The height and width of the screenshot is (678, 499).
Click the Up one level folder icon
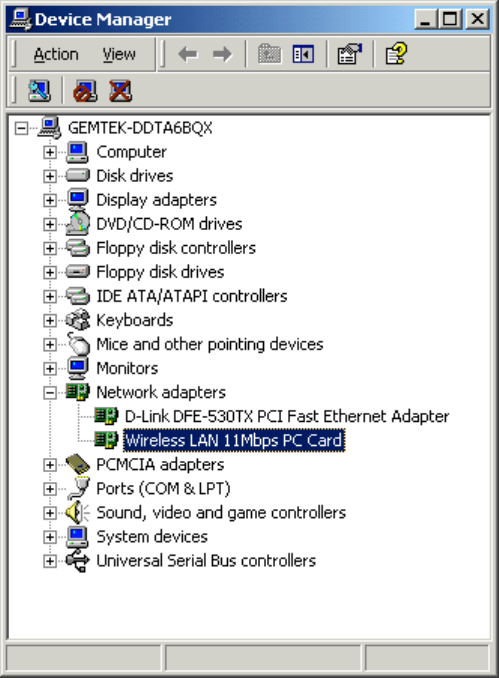click(x=269, y=54)
